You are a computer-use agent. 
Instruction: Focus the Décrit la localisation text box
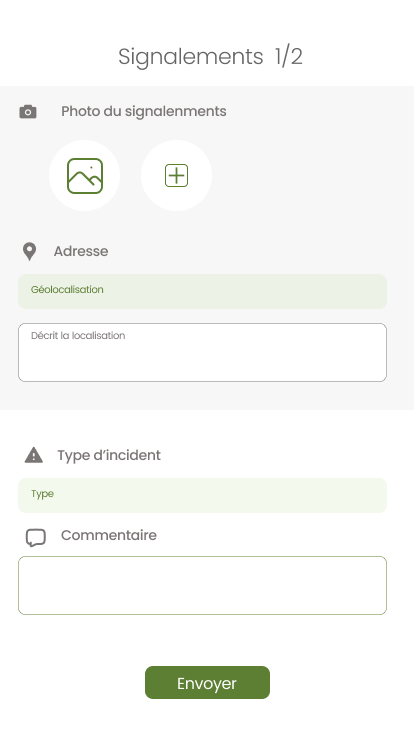pyautogui.click(x=202, y=353)
